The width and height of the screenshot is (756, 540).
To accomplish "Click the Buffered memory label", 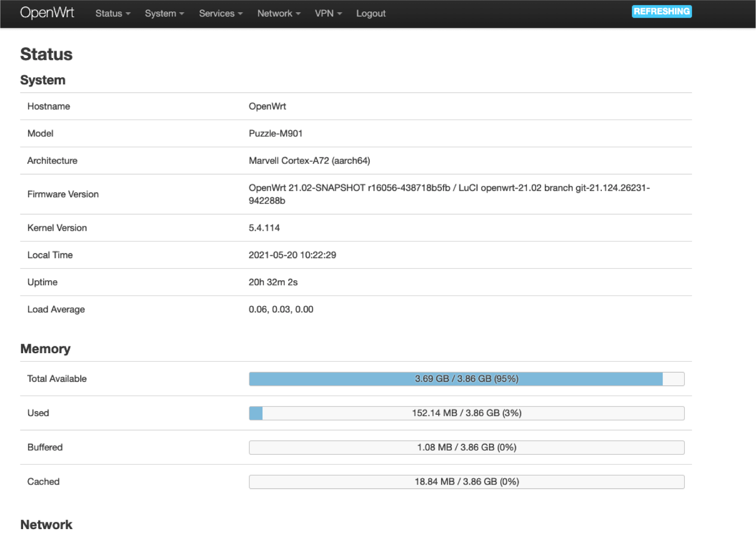I will coord(45,448).
